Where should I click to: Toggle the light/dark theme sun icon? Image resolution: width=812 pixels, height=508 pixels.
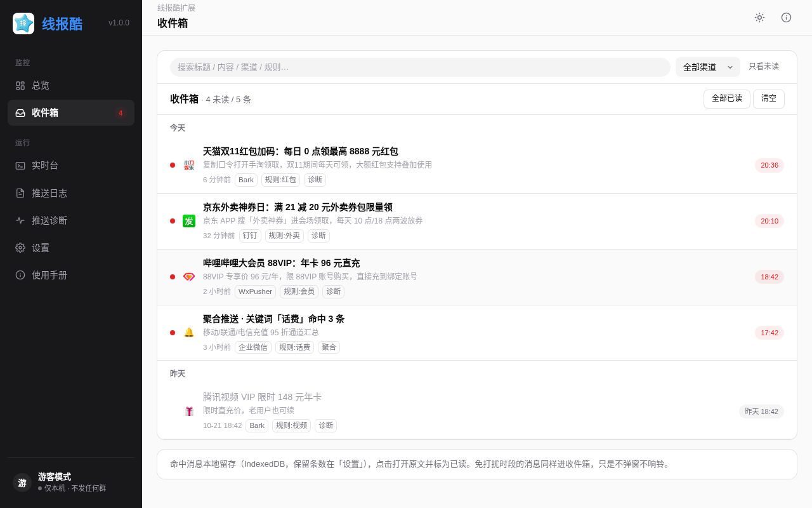[x=759, y=18]
